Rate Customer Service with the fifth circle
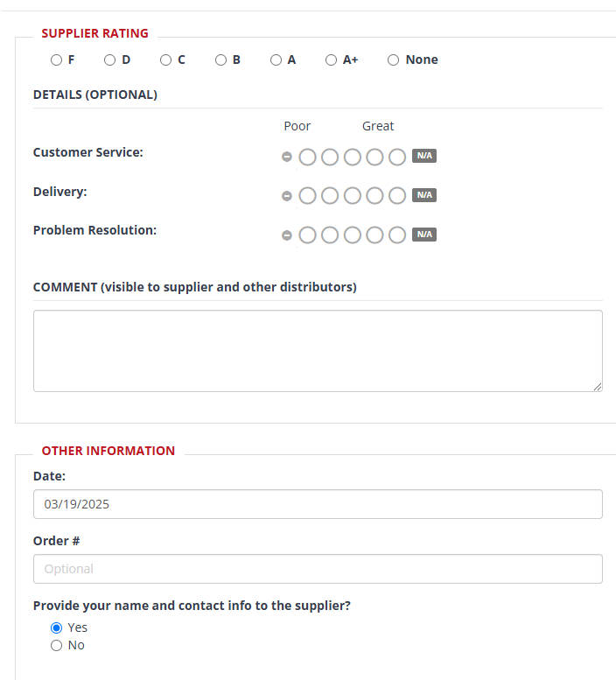This screenshot has width=616, height=680. tap(397, 157)
